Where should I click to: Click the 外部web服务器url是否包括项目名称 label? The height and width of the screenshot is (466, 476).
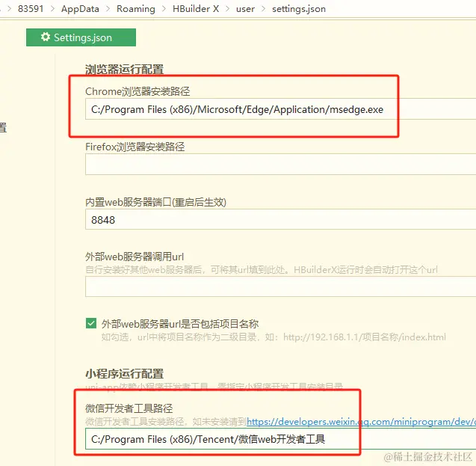click(180, 324)
